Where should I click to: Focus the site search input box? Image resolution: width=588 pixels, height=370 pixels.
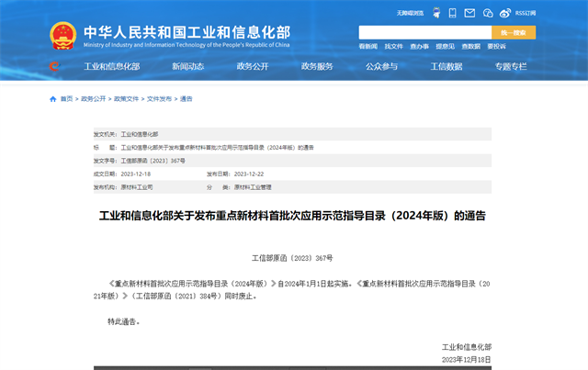pos(424,33)
